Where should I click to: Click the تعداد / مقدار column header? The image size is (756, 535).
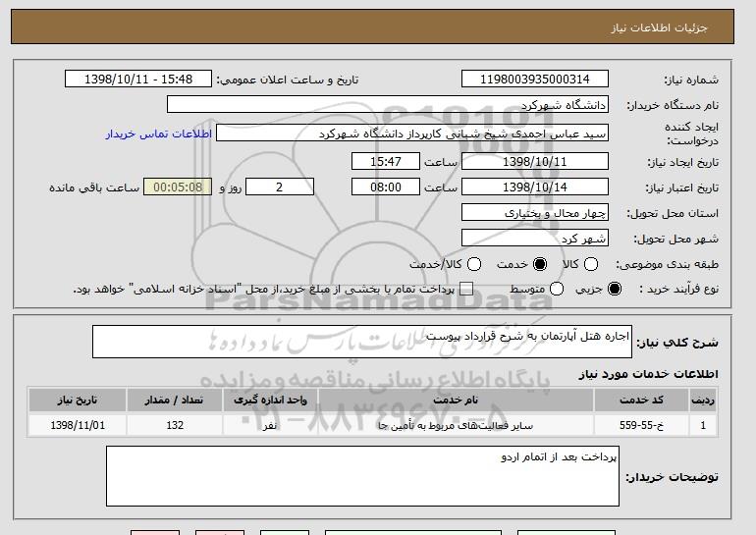point(175,401)
